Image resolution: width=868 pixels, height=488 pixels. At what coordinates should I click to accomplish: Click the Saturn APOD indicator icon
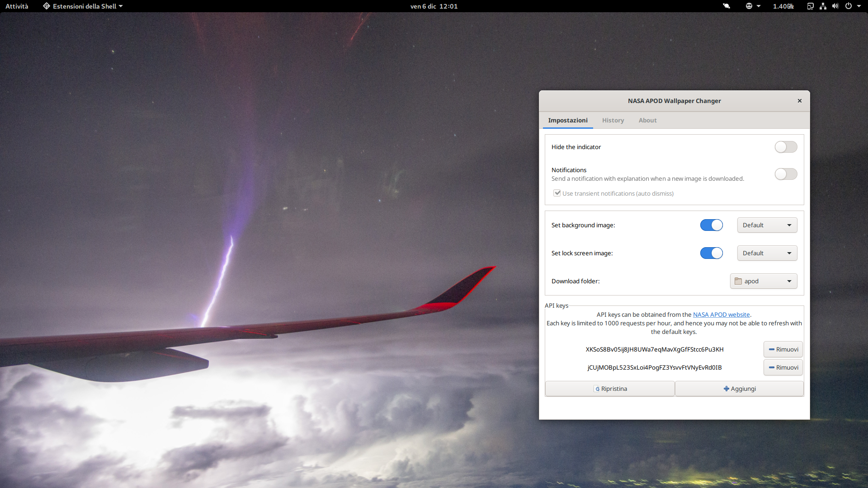point(726,6)
